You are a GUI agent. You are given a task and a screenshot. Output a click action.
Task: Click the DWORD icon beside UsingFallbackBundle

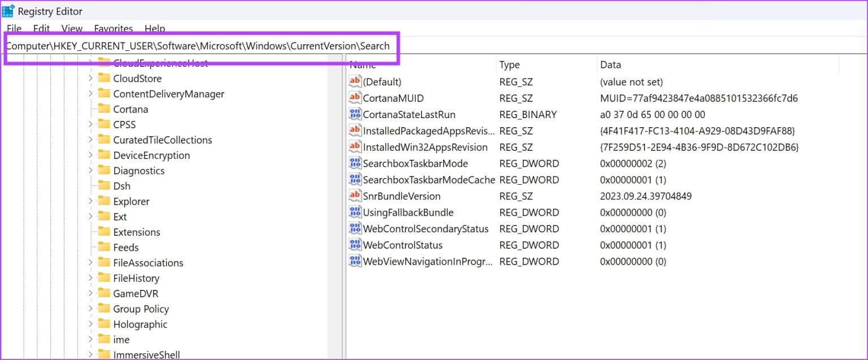point(355,212)
